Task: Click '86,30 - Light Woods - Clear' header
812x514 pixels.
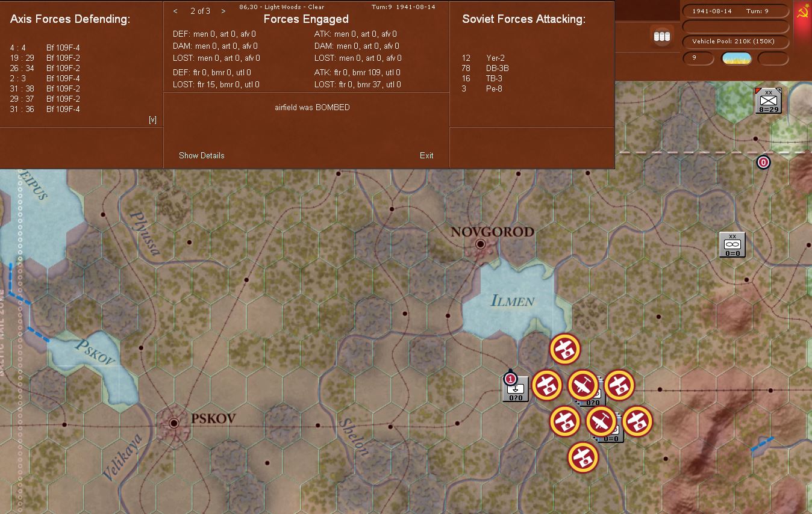Action: [282, 7]
